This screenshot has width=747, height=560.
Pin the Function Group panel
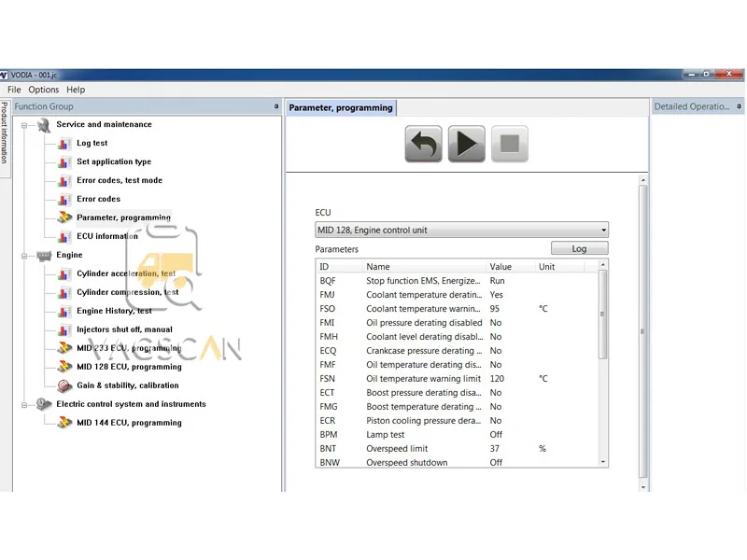click(276, 106)
